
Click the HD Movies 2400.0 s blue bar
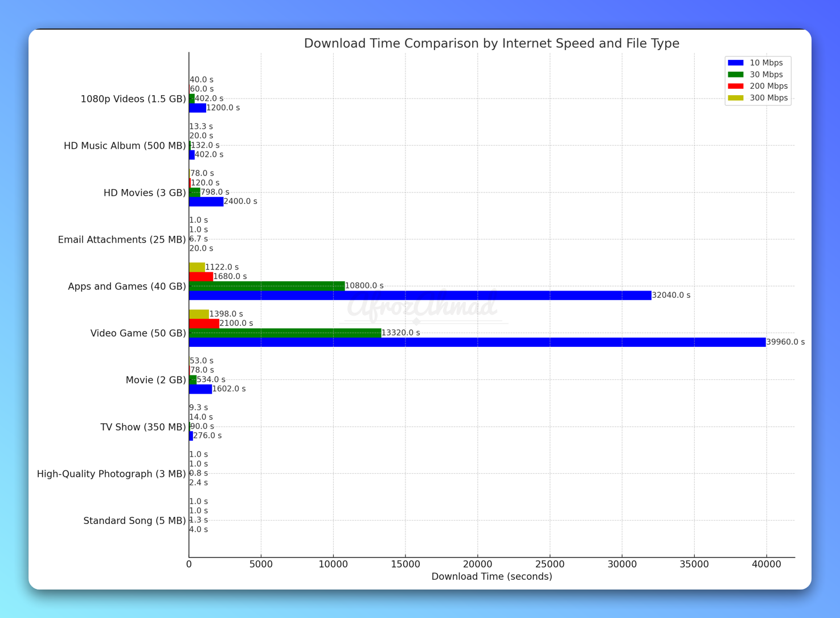click(x=206, y=202)
